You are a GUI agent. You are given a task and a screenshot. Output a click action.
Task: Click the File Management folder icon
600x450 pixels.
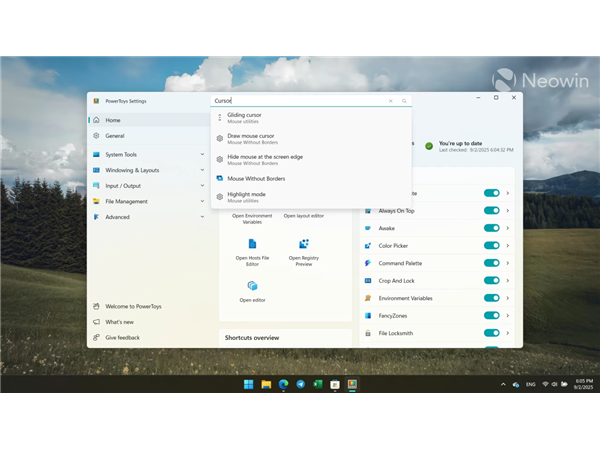coord(96,201)
